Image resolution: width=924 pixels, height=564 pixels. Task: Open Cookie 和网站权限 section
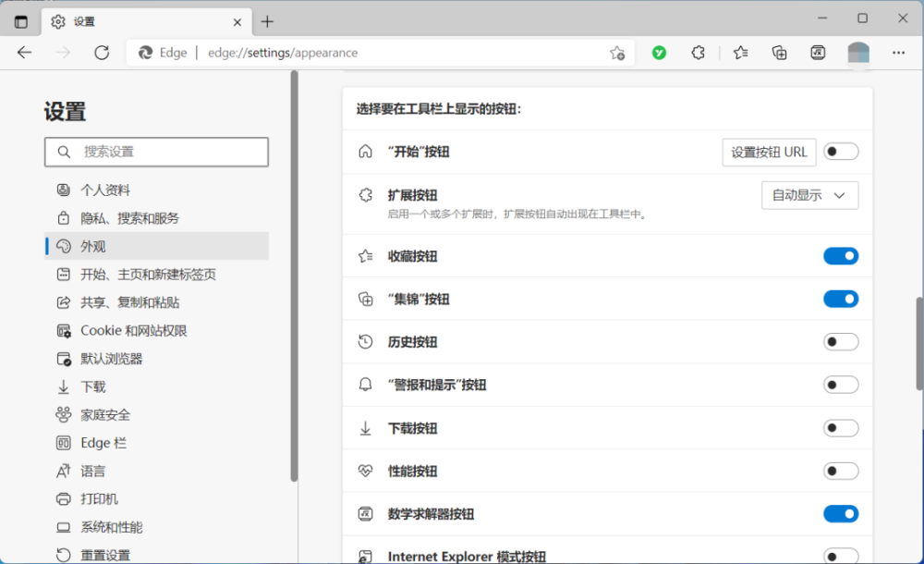pos(157,330)
